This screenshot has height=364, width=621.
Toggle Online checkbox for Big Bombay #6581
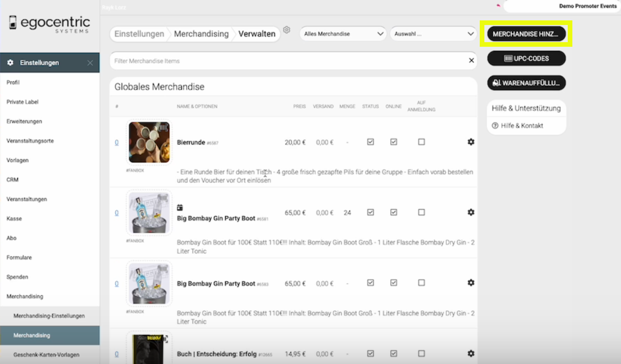[x=394, y=212]
